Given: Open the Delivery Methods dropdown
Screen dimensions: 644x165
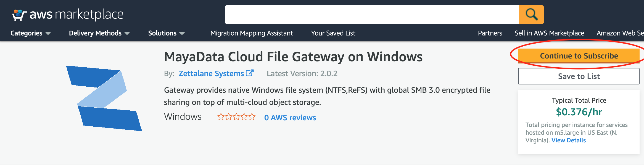Looking at the screenshot, I should pyautogui.click(x=99, y=33).
